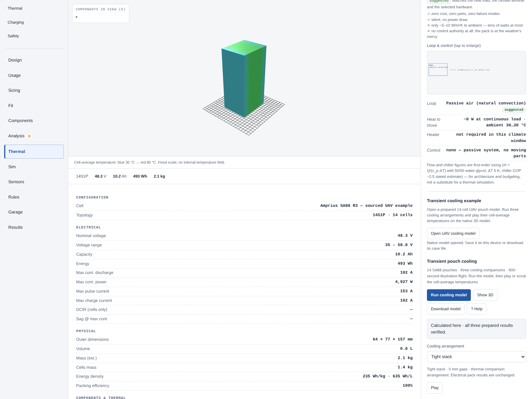Click the Show 3D button
Viewport: 532px width, 399px height.
click(x=485, y=295)
